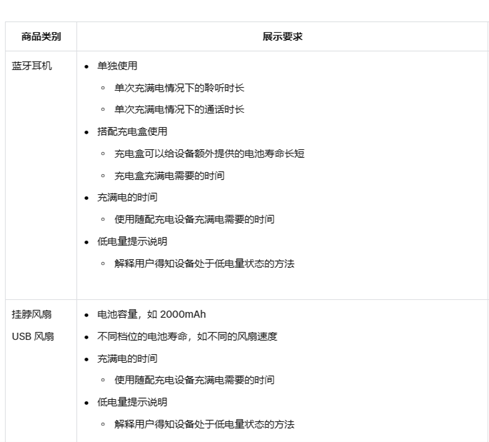The height and width of the screenshot is (442, 489).
Task: Select 不同档位的电池寿命 bullet line
Action: (187, 337)
